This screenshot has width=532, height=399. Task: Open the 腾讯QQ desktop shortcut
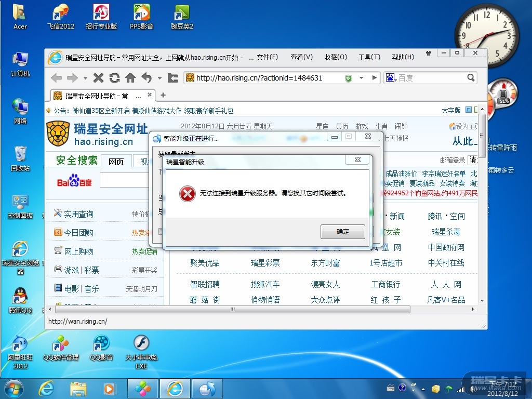tap(20, 300)
